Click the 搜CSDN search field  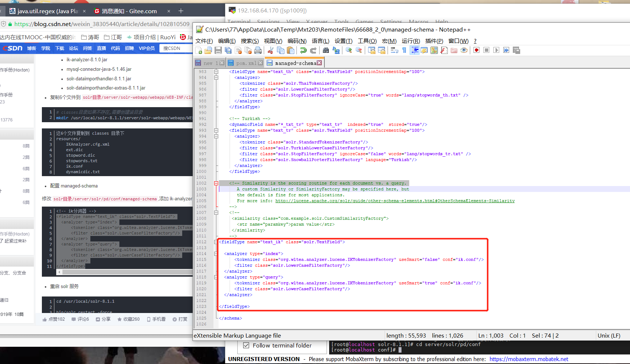click(176, 48)
